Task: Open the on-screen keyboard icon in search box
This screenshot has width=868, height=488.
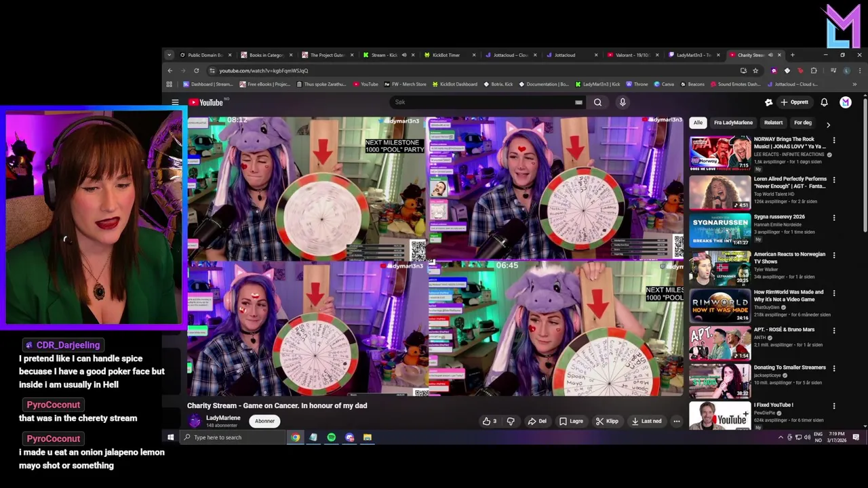Action: pyautogui.click(x=578, y=102)
